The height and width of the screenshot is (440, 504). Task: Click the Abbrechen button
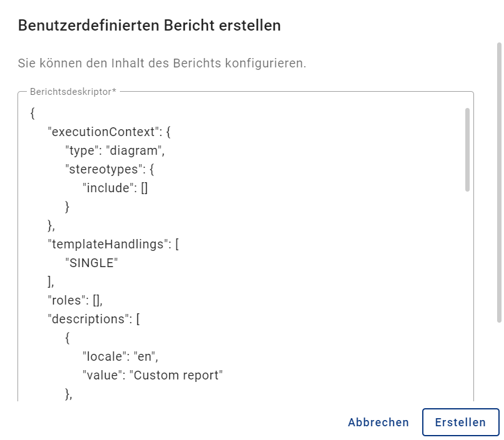tap(378, 422)
